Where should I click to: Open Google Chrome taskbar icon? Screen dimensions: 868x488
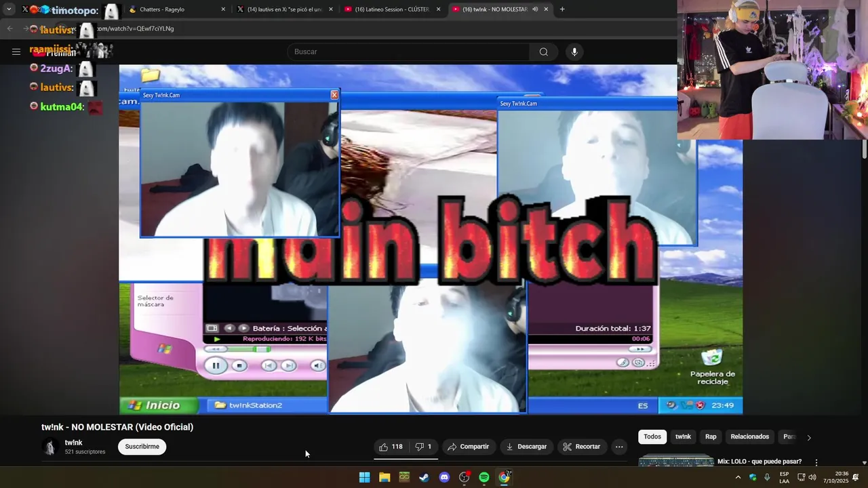(504, 477)
